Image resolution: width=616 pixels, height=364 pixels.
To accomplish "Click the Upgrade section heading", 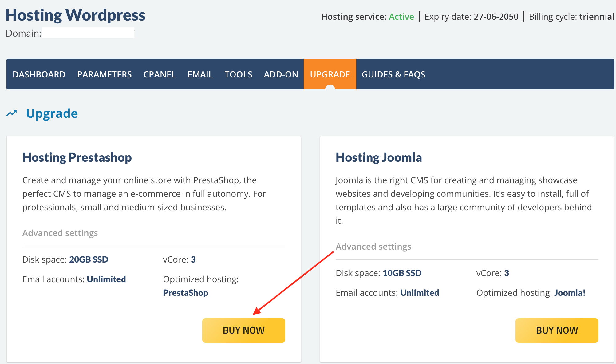I will (52, 113).
